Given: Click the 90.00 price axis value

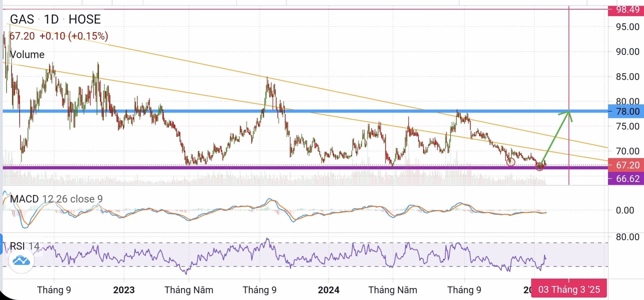Looking at the screenshot, I should (x=628, y=52).
